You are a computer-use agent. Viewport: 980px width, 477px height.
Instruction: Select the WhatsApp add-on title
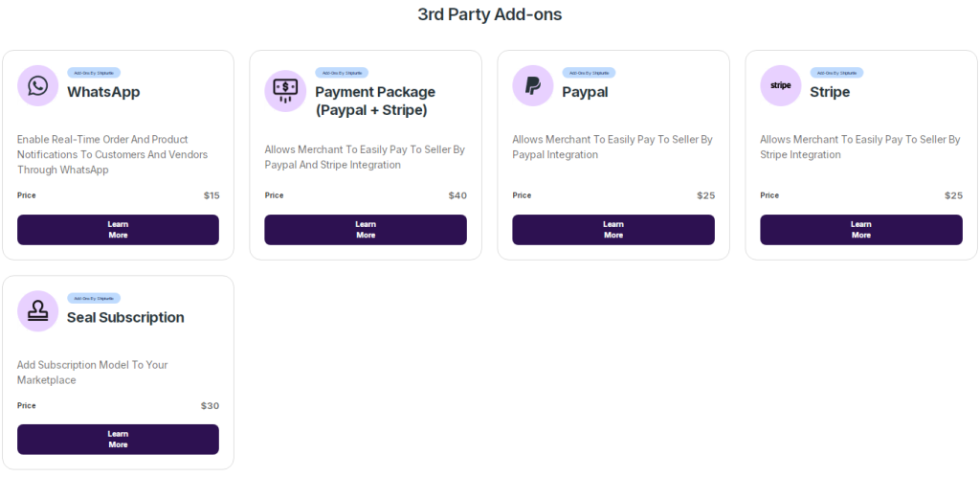pos(103,92)
